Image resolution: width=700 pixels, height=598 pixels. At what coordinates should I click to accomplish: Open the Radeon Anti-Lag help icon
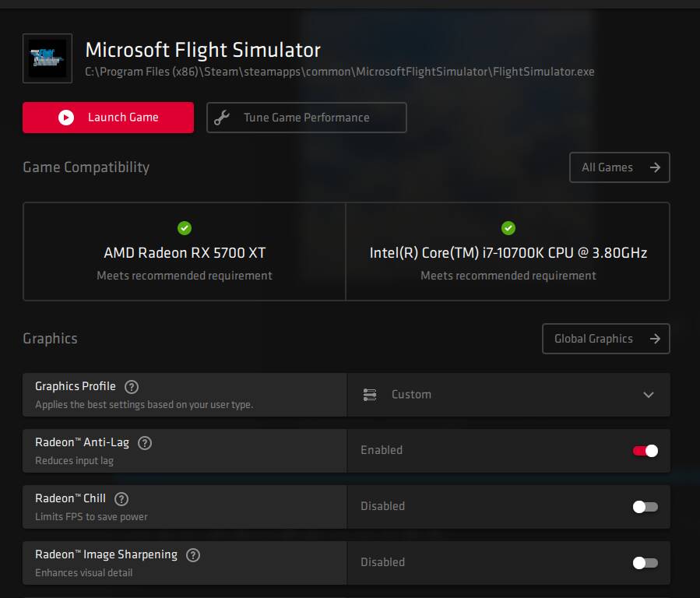[145, 443]
